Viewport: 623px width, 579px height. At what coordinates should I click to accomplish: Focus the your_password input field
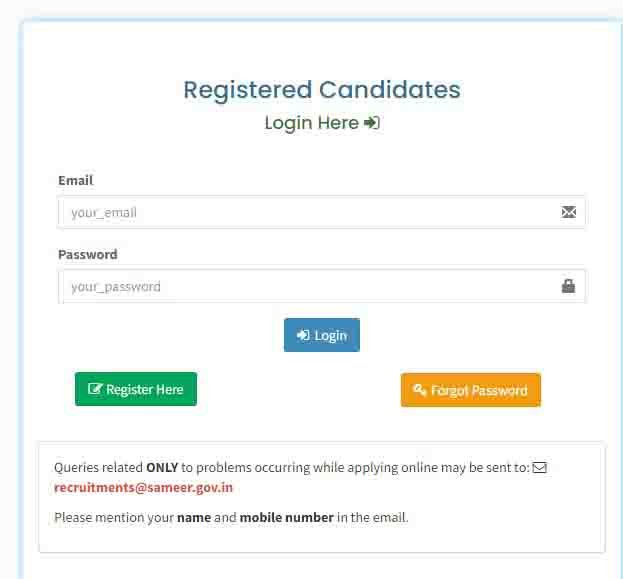coord(321,286)
